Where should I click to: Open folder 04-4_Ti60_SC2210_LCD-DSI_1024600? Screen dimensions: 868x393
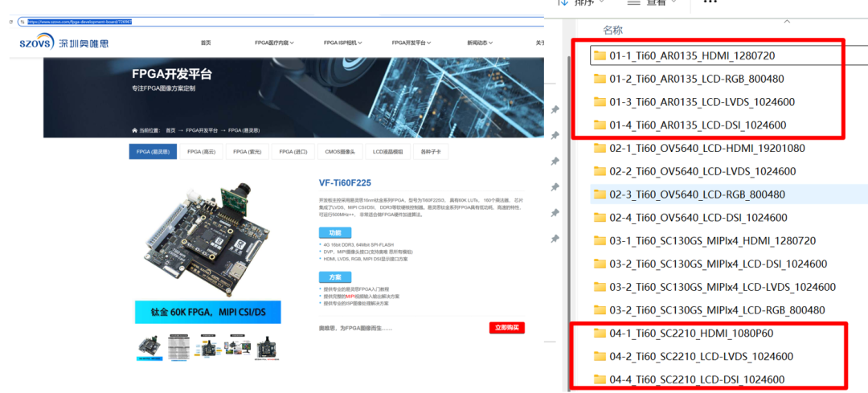(689, 379)
